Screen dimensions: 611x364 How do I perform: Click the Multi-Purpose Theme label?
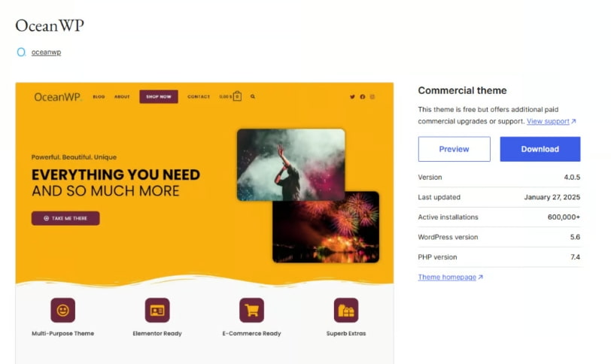click(x=62, y=334)
